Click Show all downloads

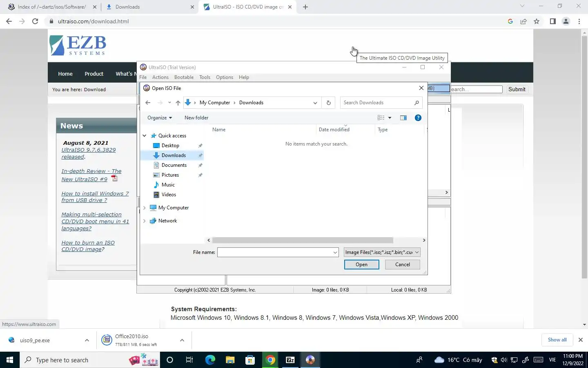[x=557, y=340]
